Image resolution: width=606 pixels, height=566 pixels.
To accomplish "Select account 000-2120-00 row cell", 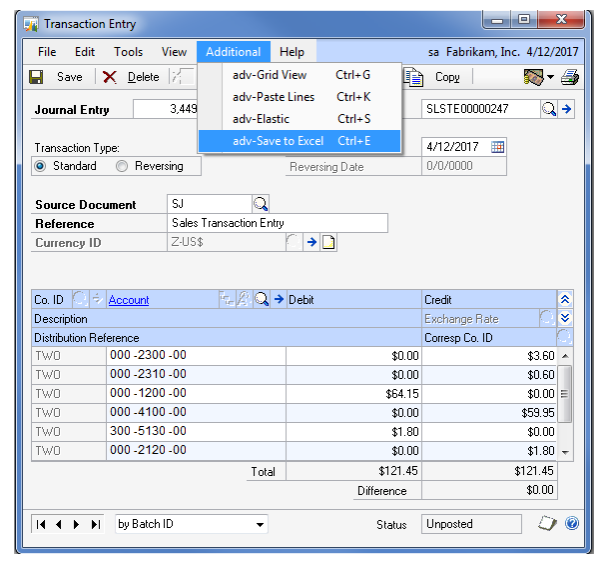I will (x=196, y=450).
